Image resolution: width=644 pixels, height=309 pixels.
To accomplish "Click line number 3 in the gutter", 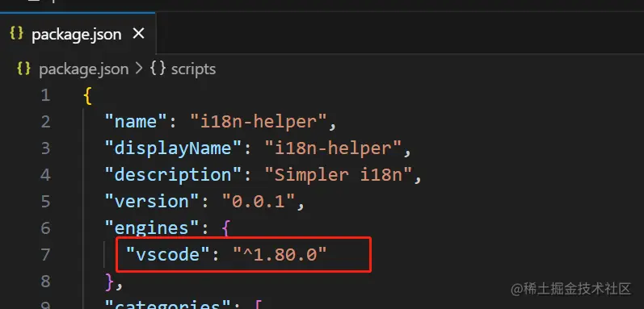I will click(45, 148).
